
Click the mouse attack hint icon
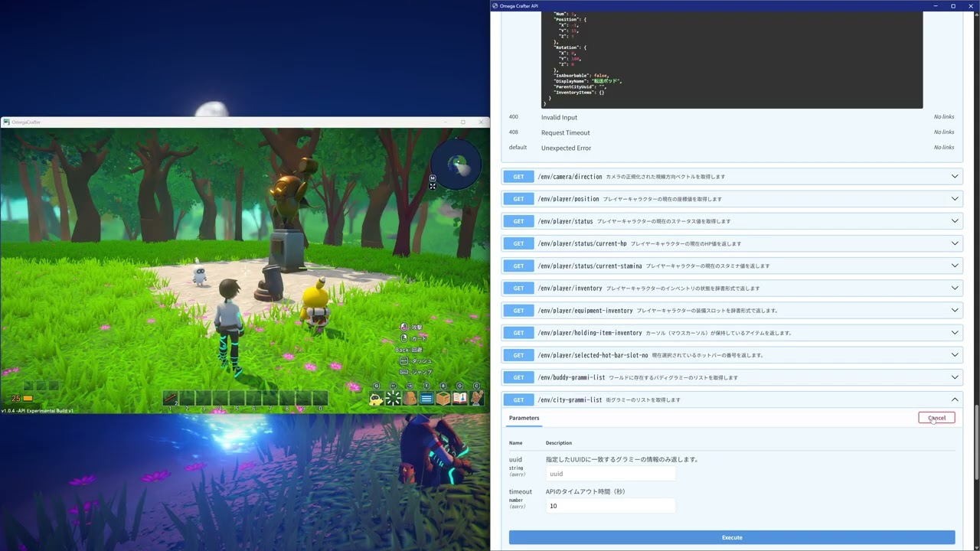403,327
